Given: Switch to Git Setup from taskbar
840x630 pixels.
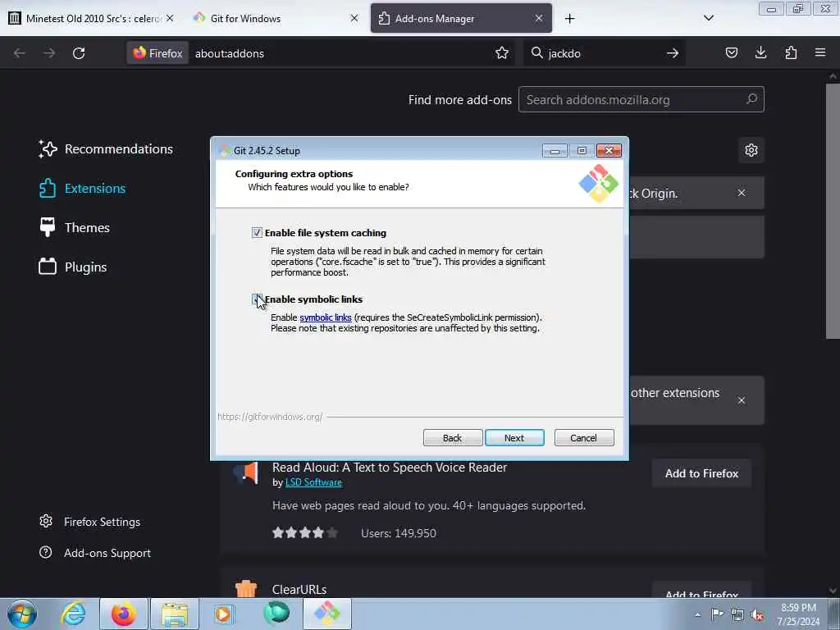Looking at the screenshot, I should [x=327, y=614].
